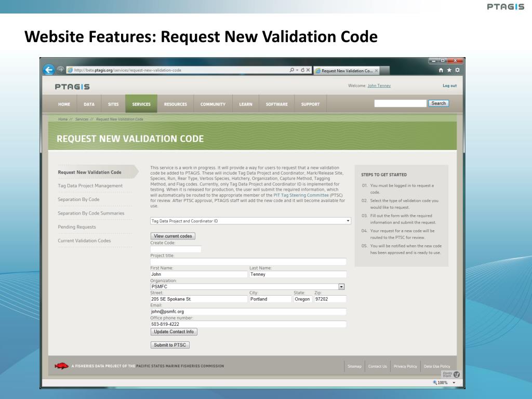The height and width of the screenshot is (399, 532).
Task: Click the Services breadcrumb link
Action: tap(82, 119)
